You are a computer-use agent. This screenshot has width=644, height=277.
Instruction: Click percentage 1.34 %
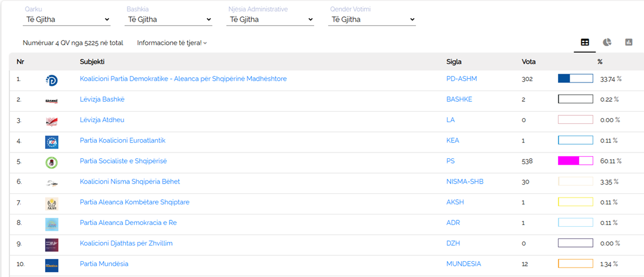[x=609, y=264]
